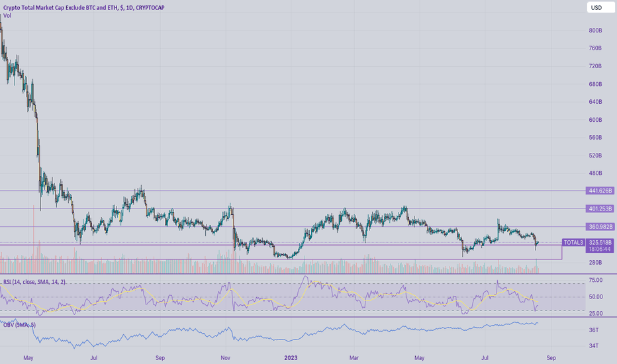
Task: Click the May date label after Mar
Action: 420,357
